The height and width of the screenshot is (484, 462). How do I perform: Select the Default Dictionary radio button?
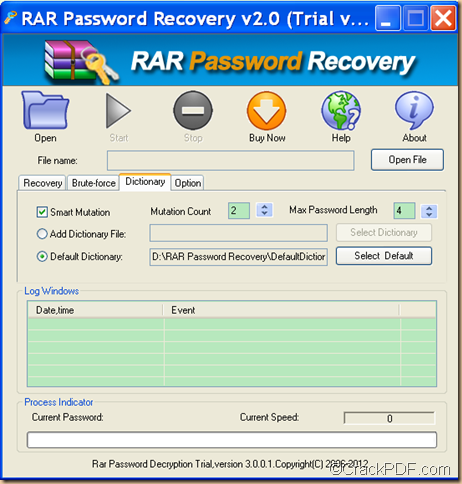(x=42, y=256)
